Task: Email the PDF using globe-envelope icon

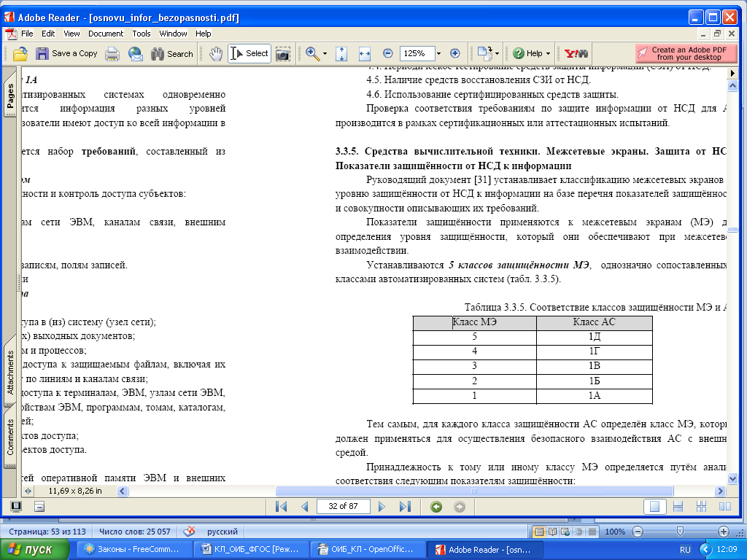Action: [136, 54]
